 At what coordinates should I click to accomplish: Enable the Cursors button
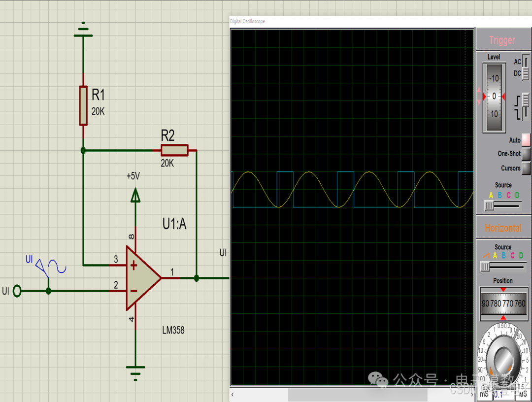click(x=526, y=168)
